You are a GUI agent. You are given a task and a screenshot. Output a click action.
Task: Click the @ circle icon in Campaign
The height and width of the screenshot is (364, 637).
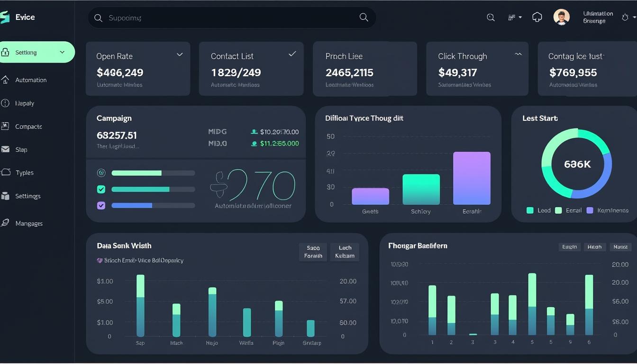101,173
